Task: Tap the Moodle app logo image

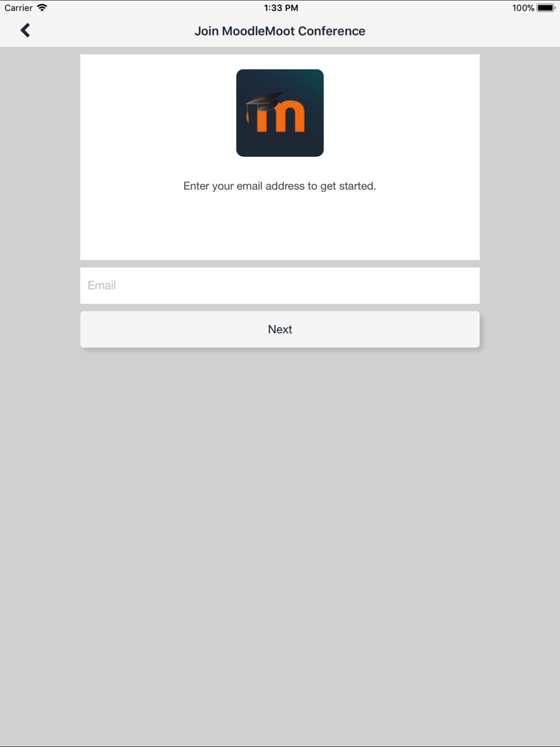Action: (280, 113)
